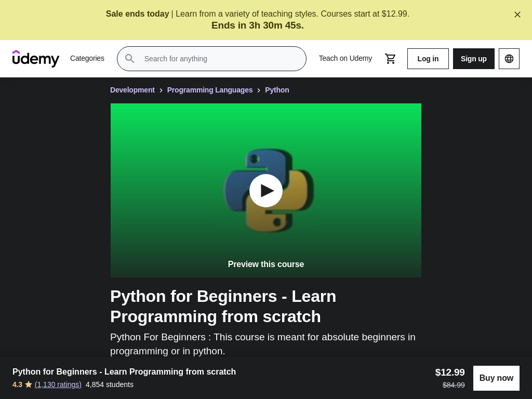Image resolution: width=532 pixels, height=399 pixels.
Task: Focus the Search for anything field
Action: coord(212,59)
